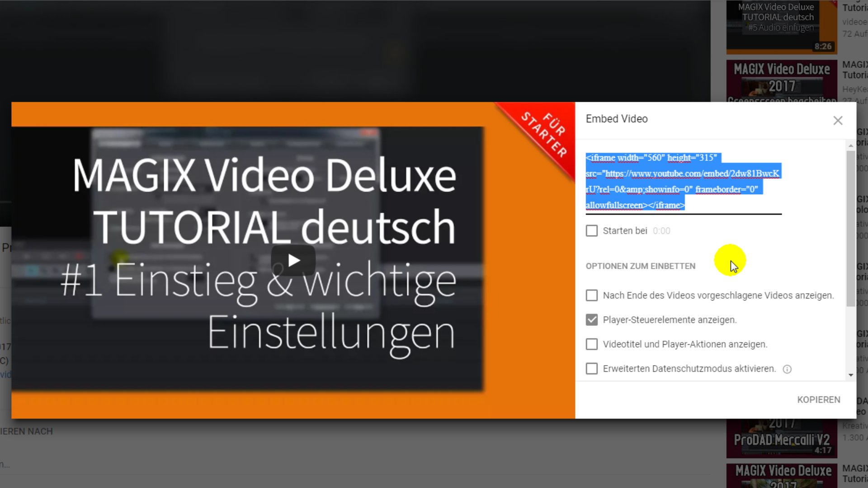Set the start time field 0:00
The height and width of the screenshot is (488, 868).
click(x=661, y=231)
